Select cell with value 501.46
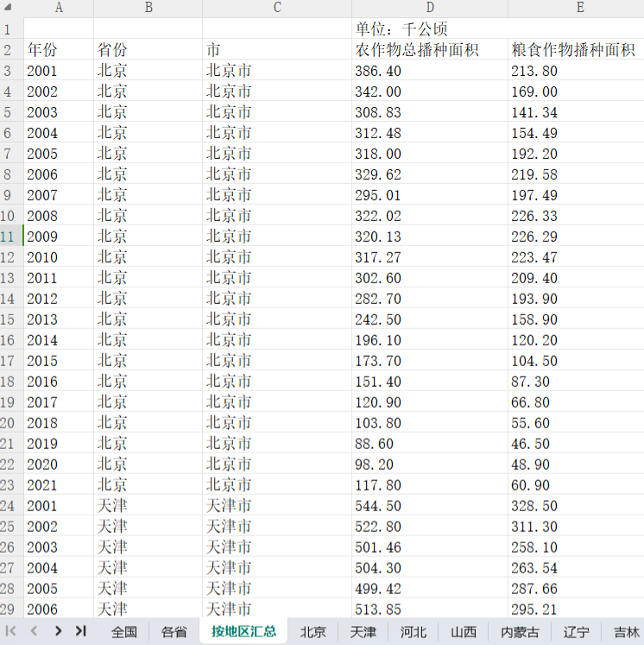The image size is (644, 645). (x=430, y=547)
